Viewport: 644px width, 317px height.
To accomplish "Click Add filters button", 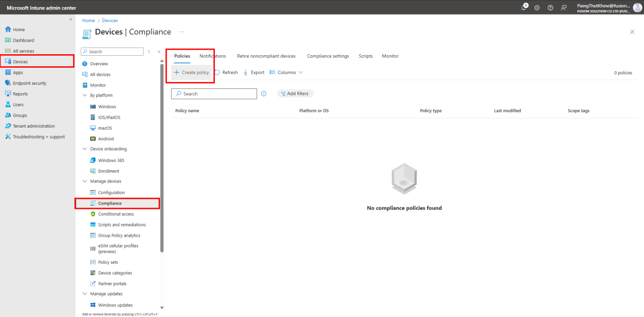I will [x=295, y=93].
